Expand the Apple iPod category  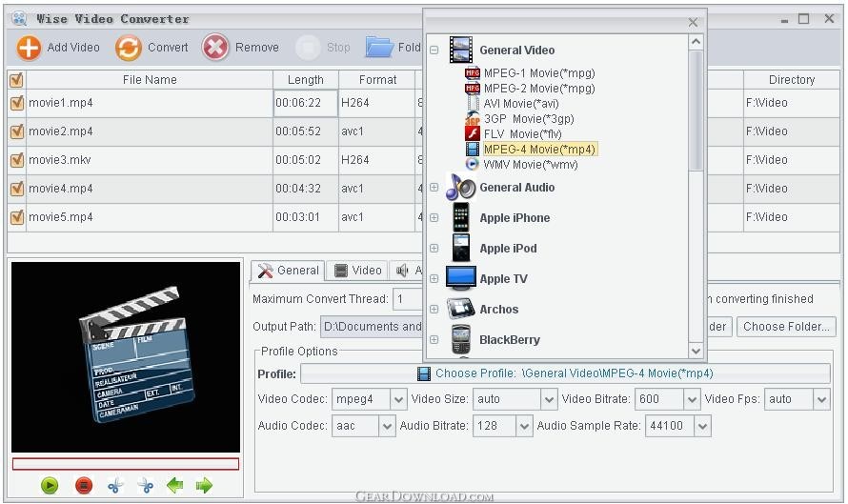tap(434, 248)
